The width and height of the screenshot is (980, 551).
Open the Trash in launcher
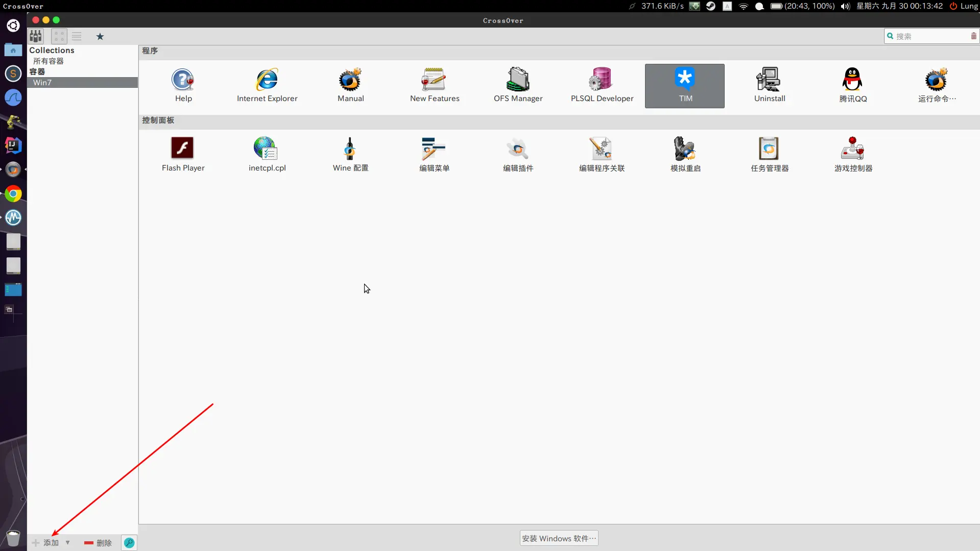point(13,538)
